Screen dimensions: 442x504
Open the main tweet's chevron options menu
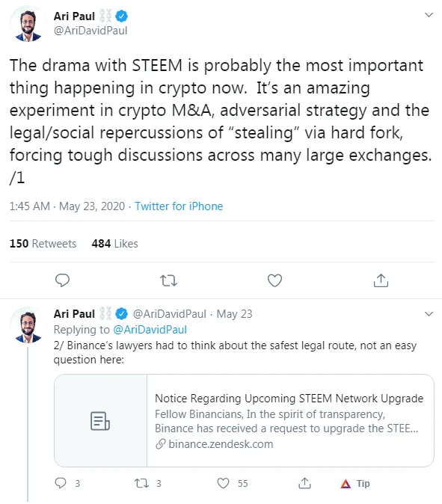429,15
